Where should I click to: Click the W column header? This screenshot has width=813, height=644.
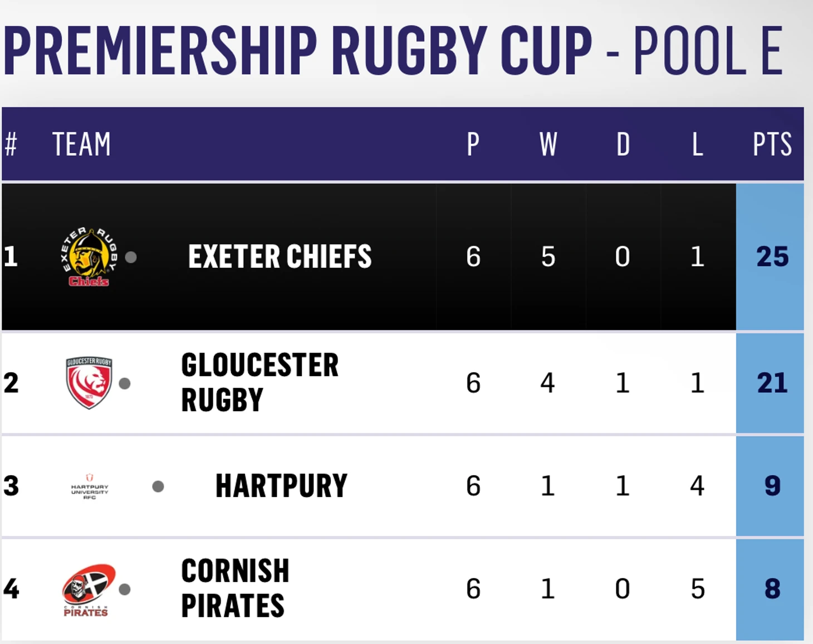tap(548, 145)
